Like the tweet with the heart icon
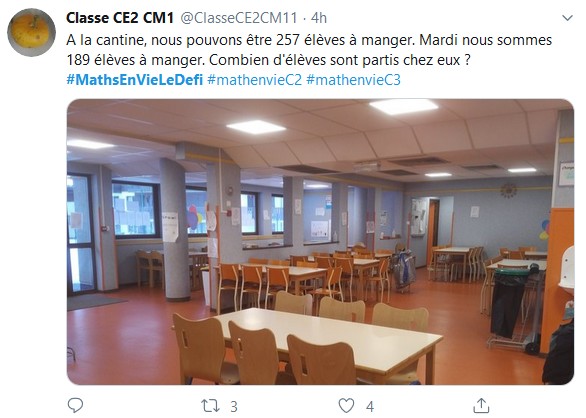 click(346, 406)
